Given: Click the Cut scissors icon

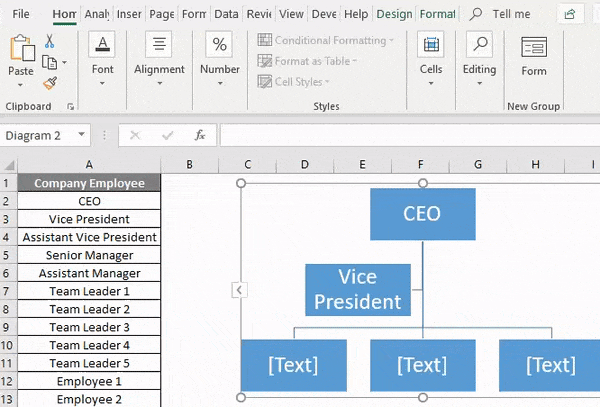Looking at the screenshot, I should [49, 41].
